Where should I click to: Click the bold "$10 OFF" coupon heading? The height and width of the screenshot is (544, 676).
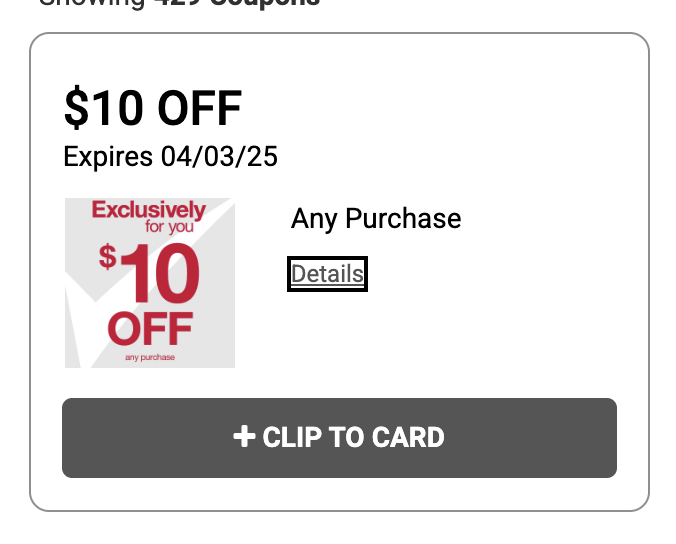tap(152, 108)
